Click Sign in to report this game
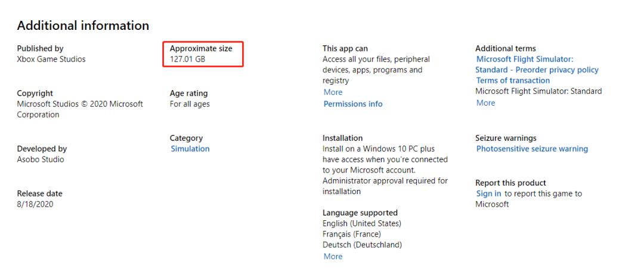This screenshot has width=644, height=280. point(488,193)
